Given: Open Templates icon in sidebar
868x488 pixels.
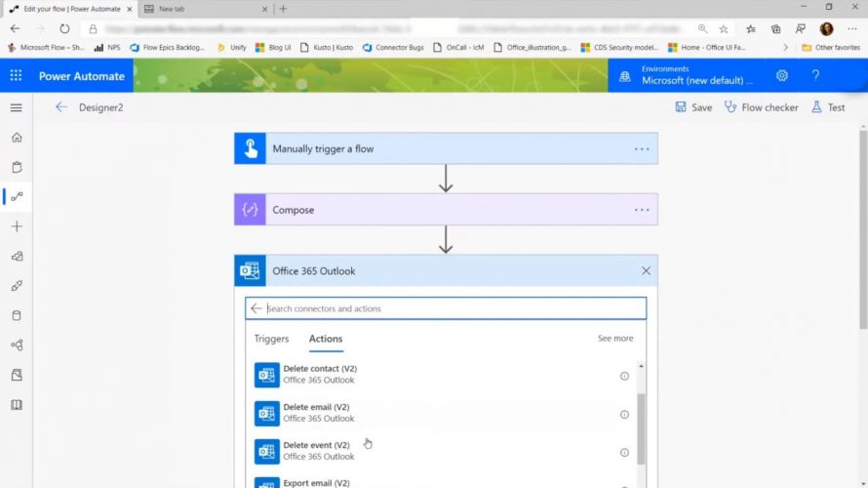Looking at the screenshot, I should pos(17,256).
